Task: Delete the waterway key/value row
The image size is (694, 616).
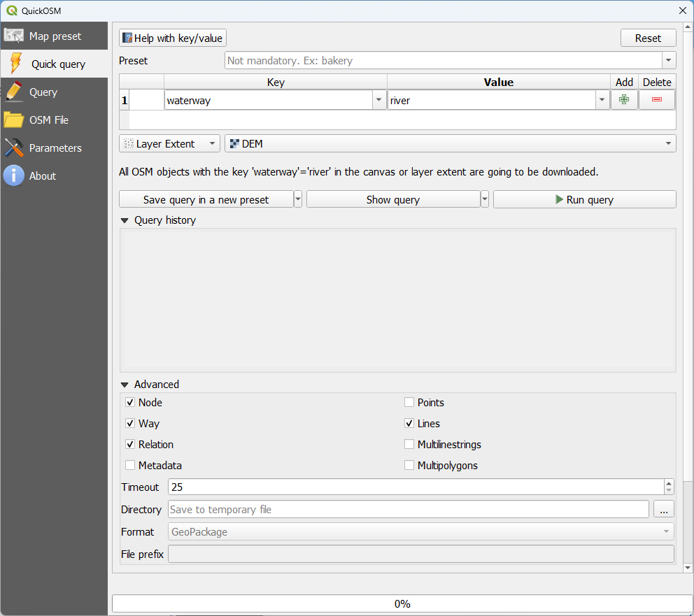Action: point(657,99)
